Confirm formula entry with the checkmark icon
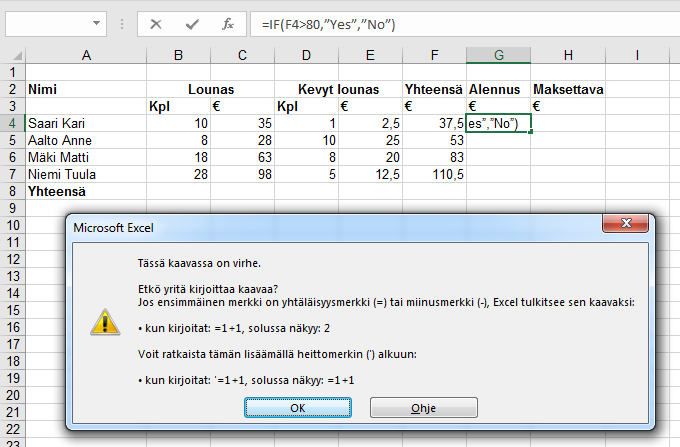Screen dimensions: 680x447 pos(192,24)
